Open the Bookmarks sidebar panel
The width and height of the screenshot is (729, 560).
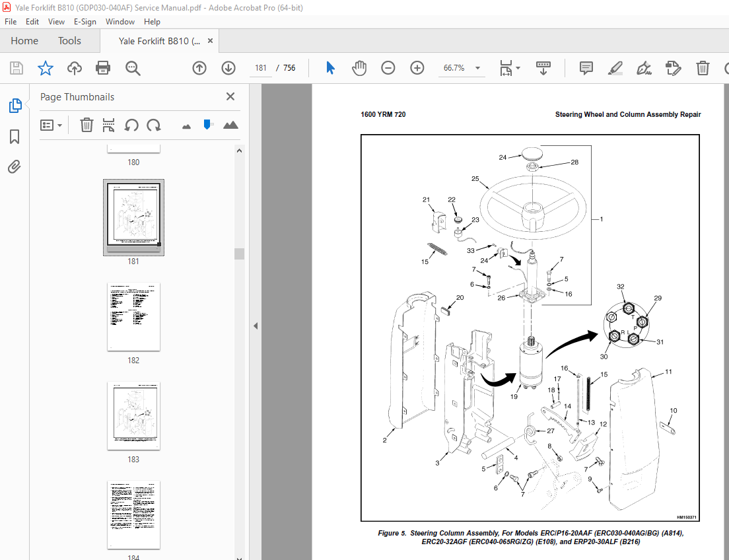point(15,137)
